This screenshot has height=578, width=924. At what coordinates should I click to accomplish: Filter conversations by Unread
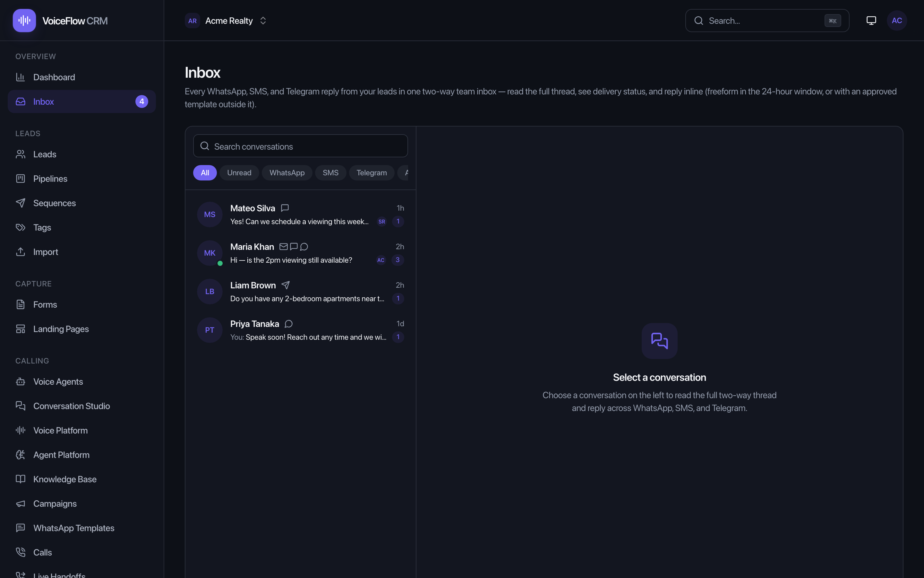[239, 173]
